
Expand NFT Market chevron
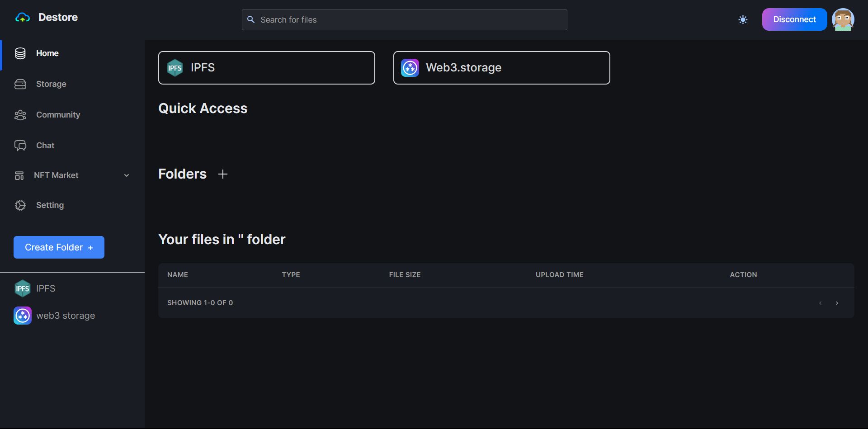(127, 175)
